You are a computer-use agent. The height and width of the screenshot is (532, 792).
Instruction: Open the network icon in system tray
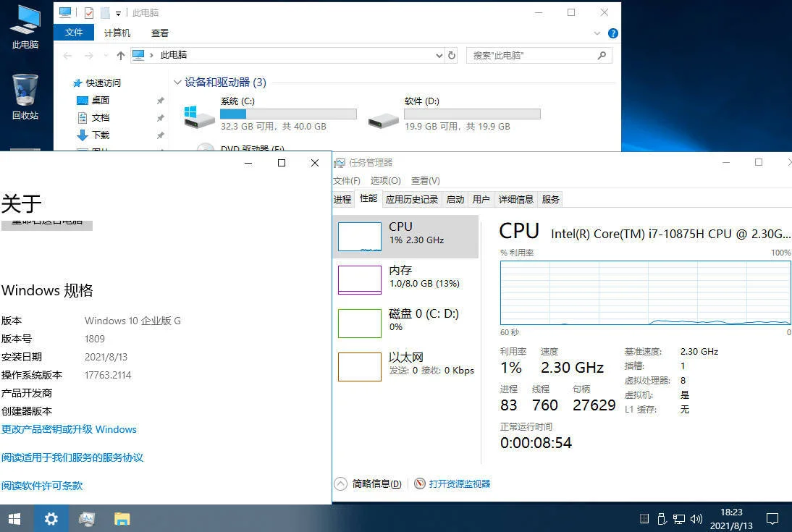click(x=679, y=519)
